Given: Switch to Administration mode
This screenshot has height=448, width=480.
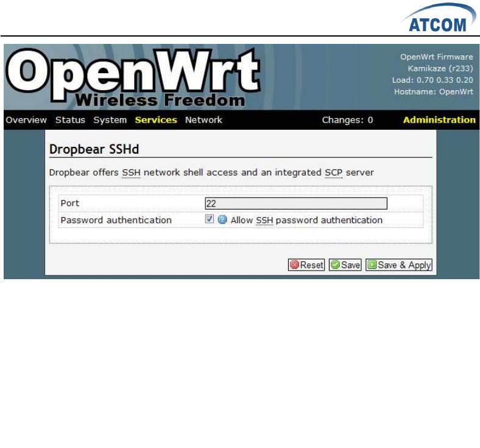Looking at the screenshot, I should tap(439, 119).
